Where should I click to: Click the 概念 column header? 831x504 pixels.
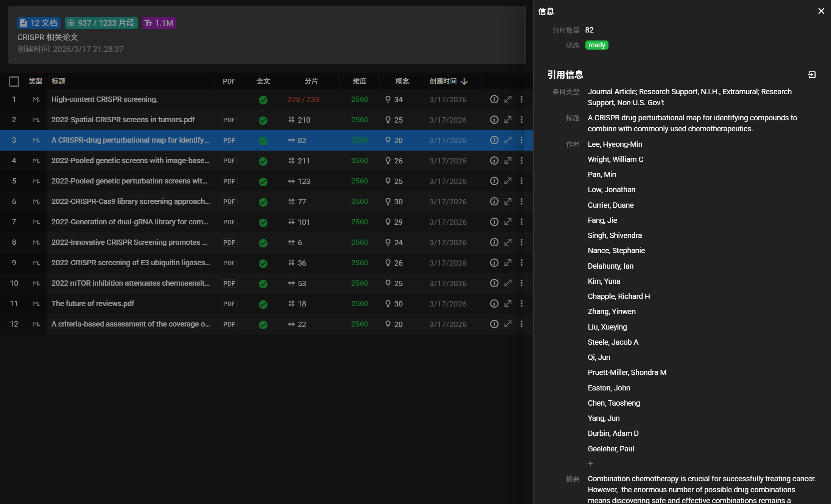coord(402,81)
